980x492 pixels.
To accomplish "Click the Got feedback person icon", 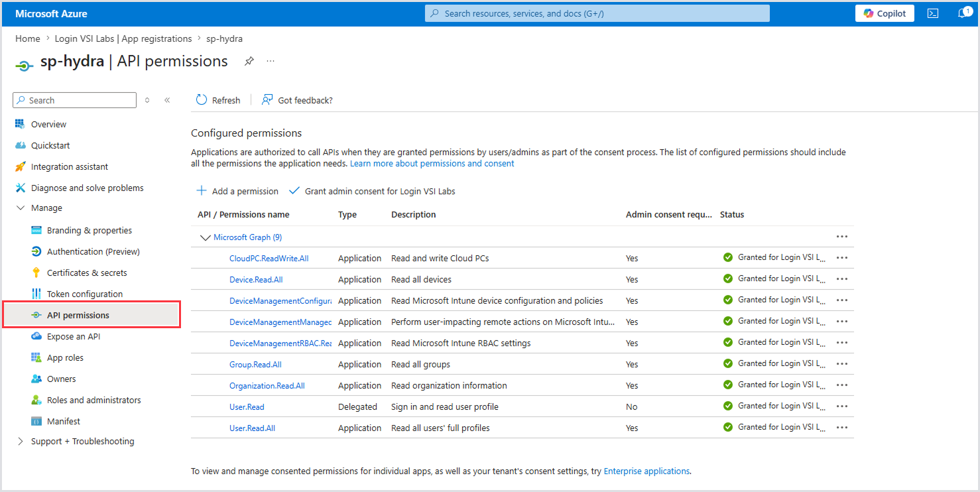I will click(267, 100).
